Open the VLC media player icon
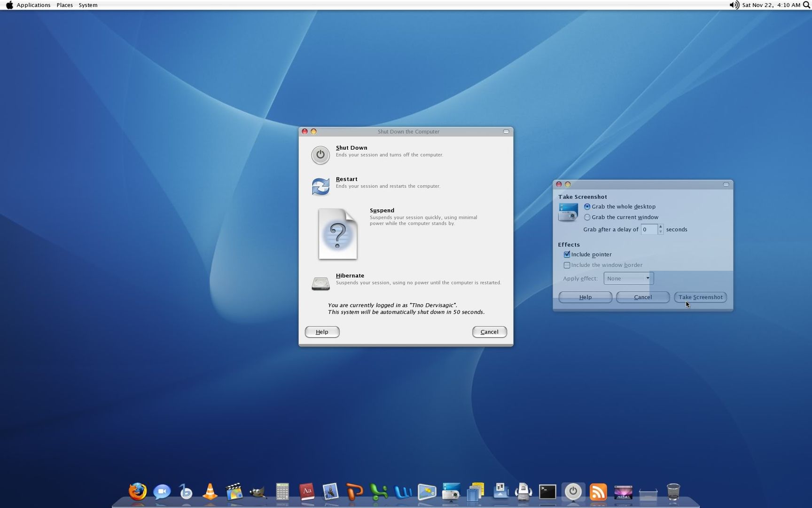812x508 pixels. (210, 492)
